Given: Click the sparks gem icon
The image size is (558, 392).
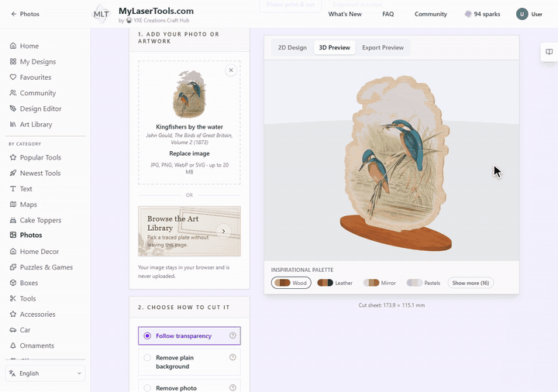Looking at the screenshot, I should coord(467,14).
